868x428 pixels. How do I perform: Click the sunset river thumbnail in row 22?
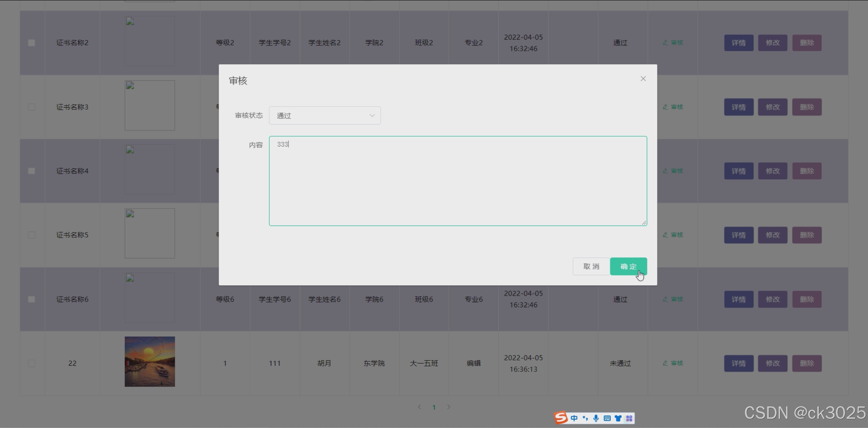pyautogui.click(x=149, y=361)
